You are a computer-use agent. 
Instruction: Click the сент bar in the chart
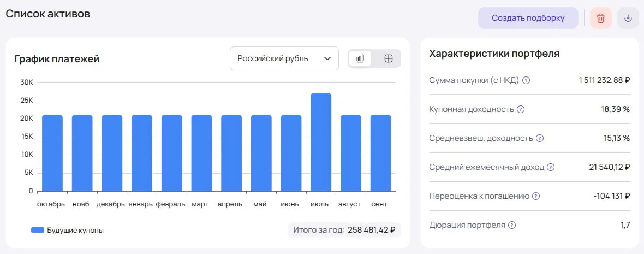[x=381, y=153]
